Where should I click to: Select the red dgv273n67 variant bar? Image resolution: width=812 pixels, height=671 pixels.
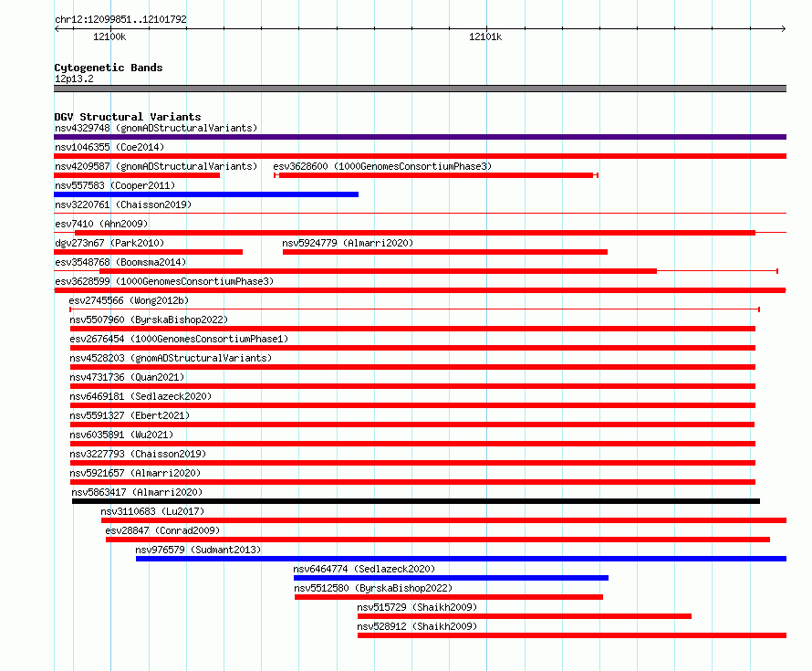pos(148,252)
